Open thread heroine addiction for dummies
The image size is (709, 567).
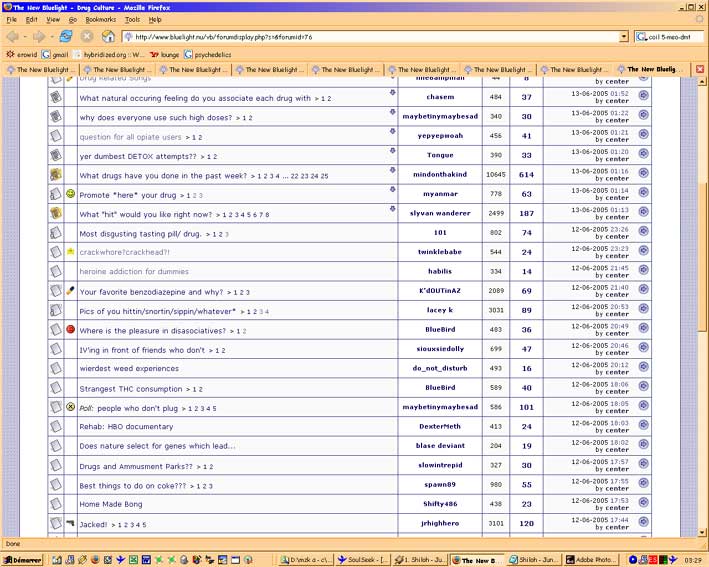coord(134,271)
